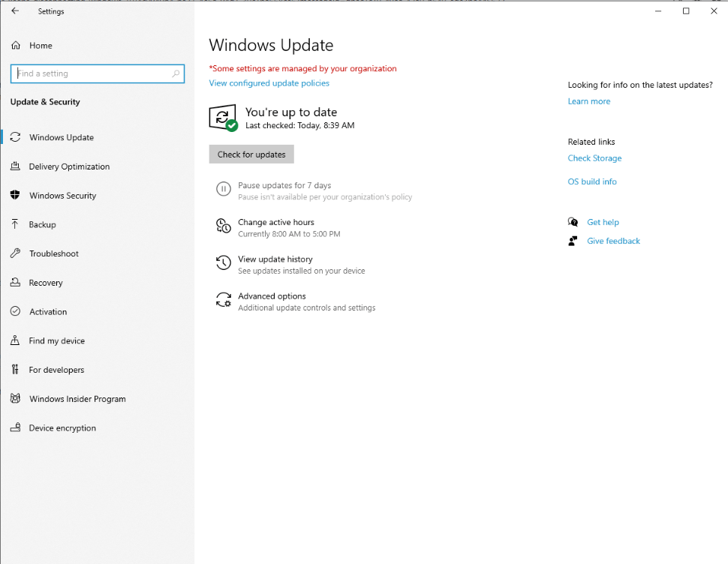Screen dimensions: 728x564
Task: Open the Troubleshoot page
Action: click(54, 253)
